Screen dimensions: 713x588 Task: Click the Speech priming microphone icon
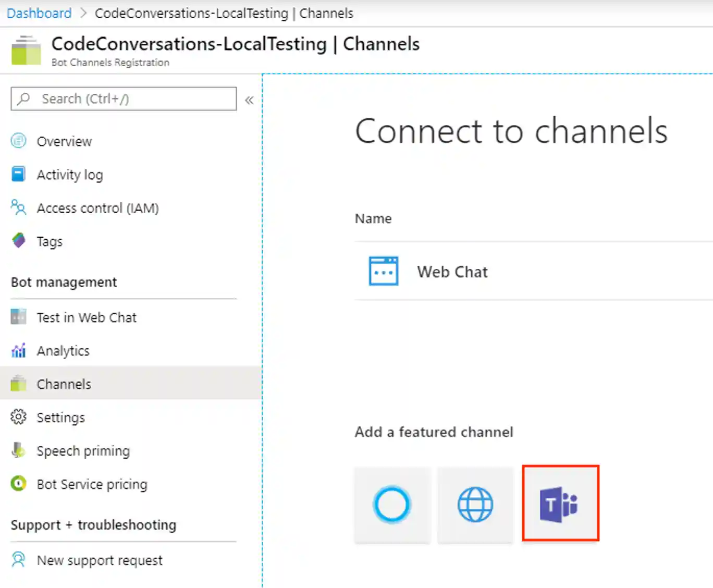(x=19, y=450)
